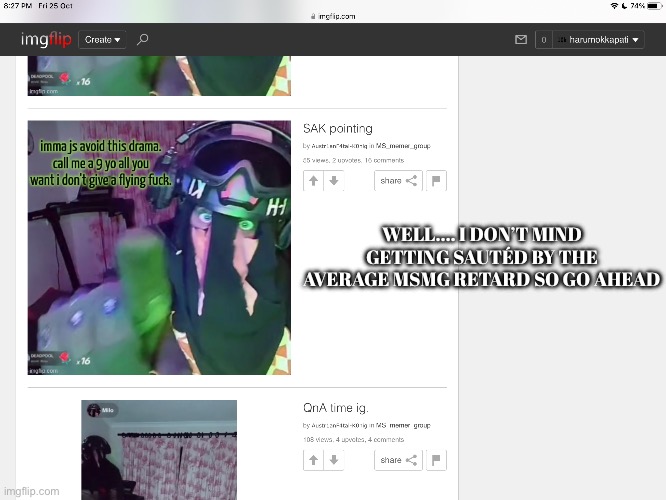The image size is (666, 500).
Task: Upvote the SAK pointing post
Action: pos(314,181)
